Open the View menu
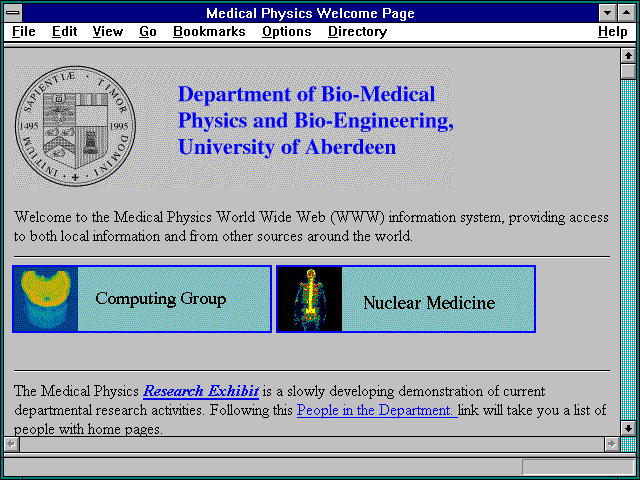Viewport: 640px width, 480px height. 108,32
